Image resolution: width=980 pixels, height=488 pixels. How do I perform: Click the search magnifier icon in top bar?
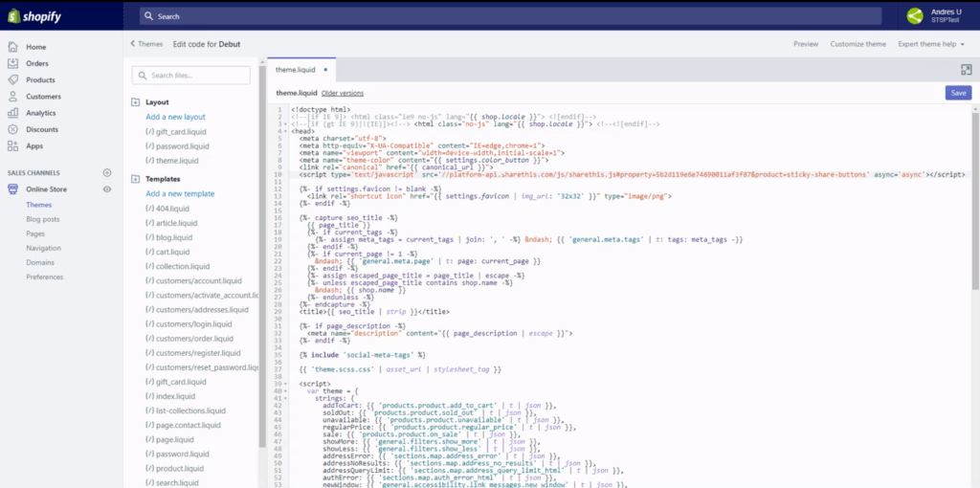pyautogui.click(x=148, y=16)
